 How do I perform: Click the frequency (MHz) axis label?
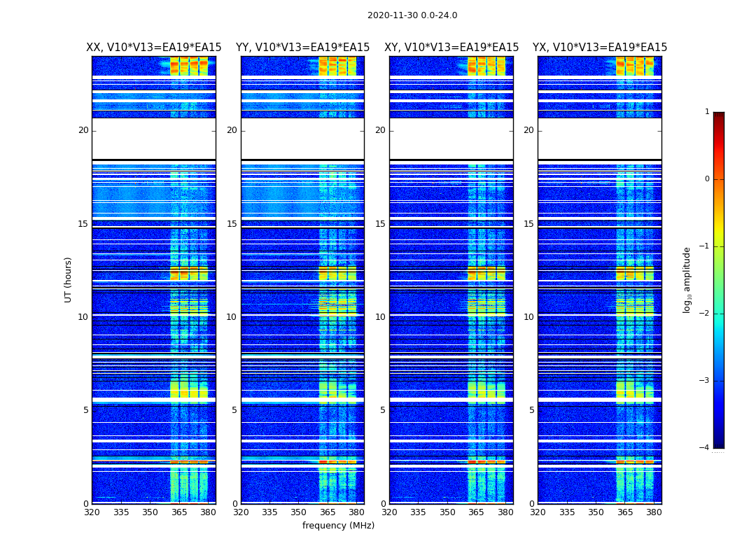coord(338,525)
